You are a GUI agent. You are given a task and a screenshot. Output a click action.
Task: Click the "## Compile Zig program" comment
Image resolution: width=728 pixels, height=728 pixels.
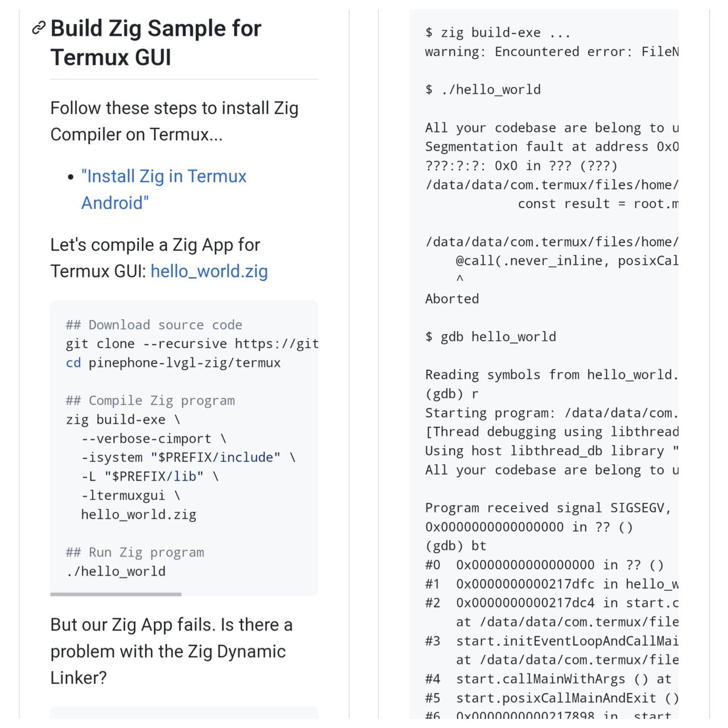click(x=150, y=400)
